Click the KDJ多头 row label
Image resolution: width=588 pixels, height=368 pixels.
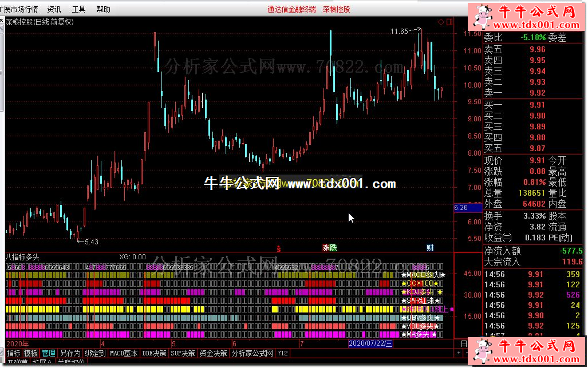[422, 292]
